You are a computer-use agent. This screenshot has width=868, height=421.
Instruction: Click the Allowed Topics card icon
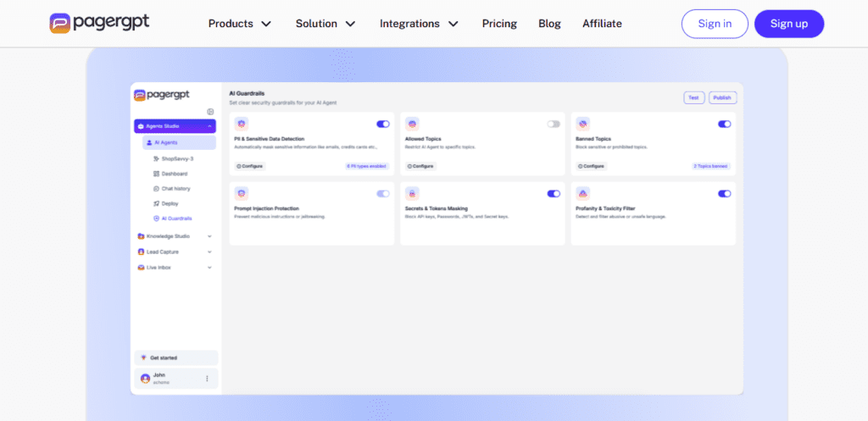412,124
